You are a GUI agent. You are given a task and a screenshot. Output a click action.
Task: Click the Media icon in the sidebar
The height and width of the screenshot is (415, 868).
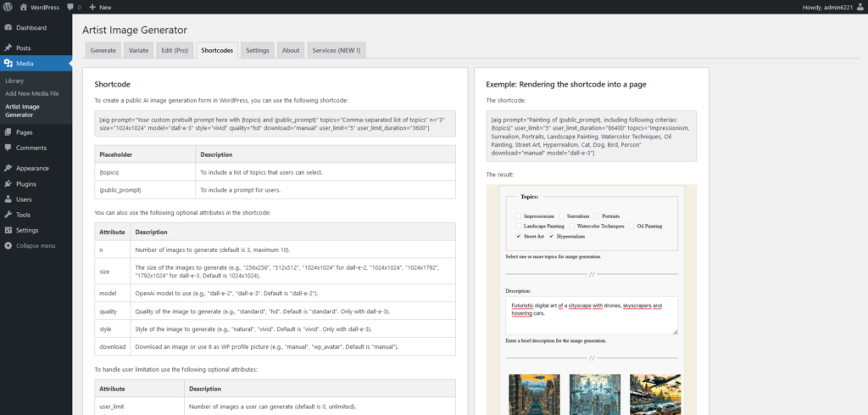[x=8, y=63]
